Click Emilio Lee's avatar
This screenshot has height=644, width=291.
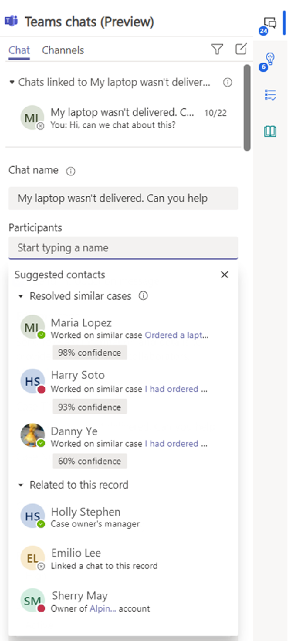(32, 558)
